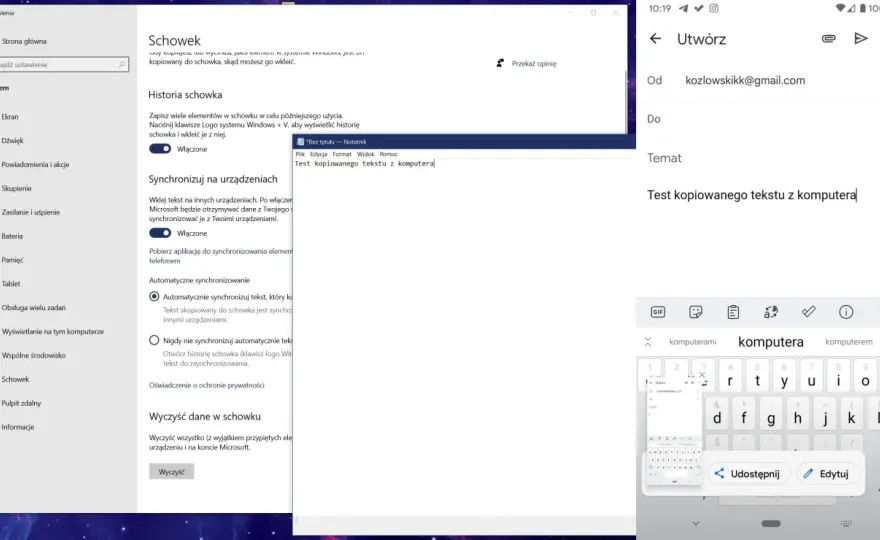The width and height of the screenshot is (880, 540).
Task: Click Wyczyść button in Schowek settings
Action: (x=172, y=472)
